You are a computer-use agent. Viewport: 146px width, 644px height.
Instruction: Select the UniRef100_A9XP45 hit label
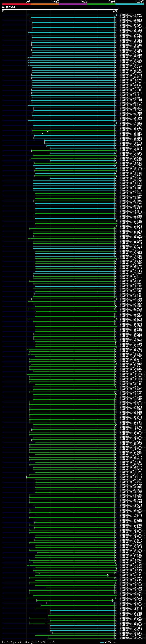point(131,140)
